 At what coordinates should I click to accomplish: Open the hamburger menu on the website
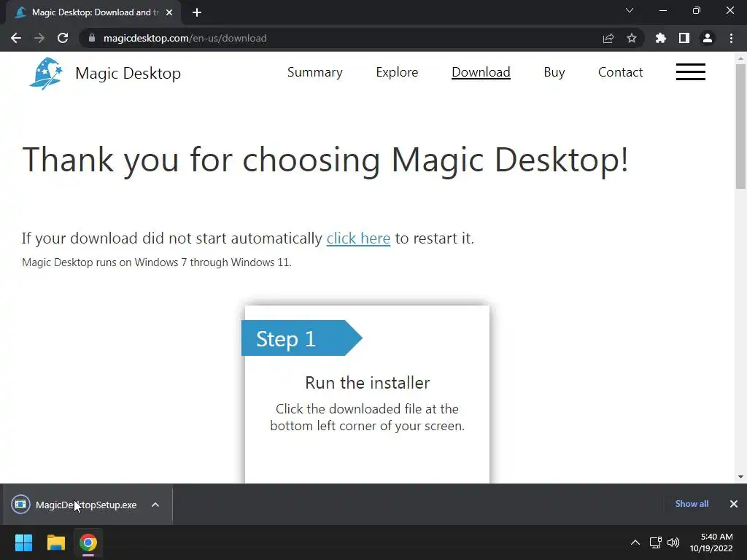691,72
